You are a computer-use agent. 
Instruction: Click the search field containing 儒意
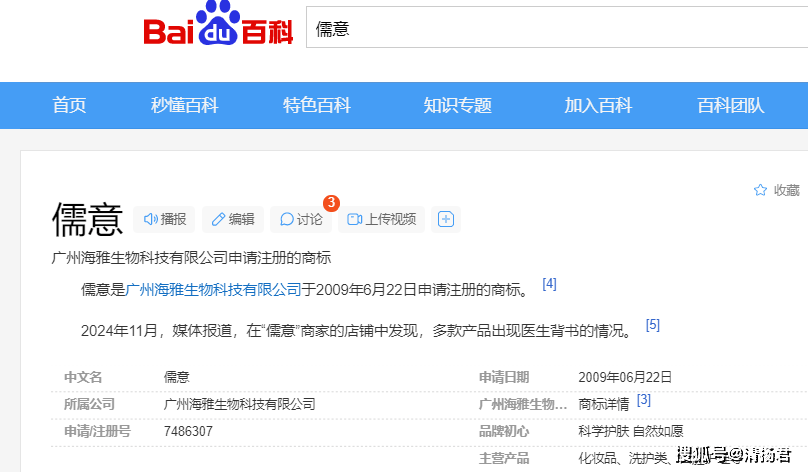point(550,29)
